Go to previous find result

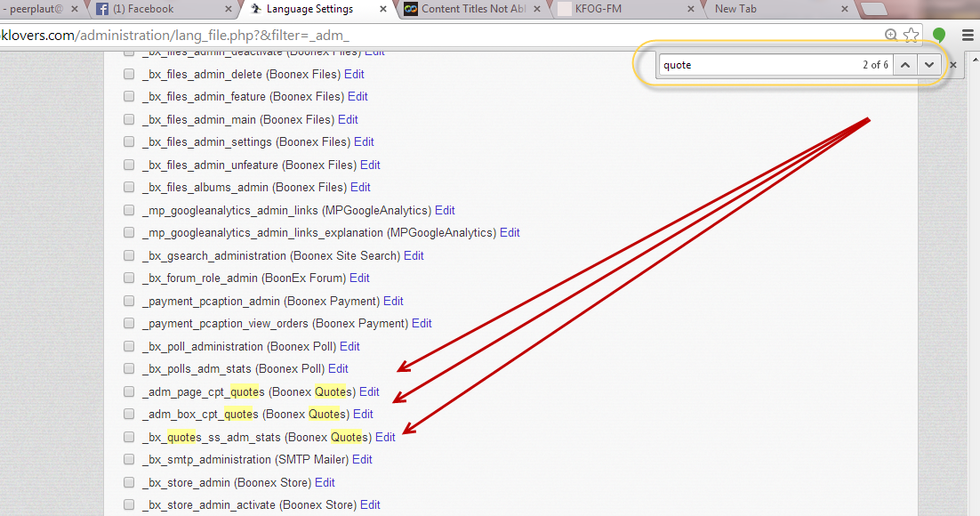coord(905,65)
